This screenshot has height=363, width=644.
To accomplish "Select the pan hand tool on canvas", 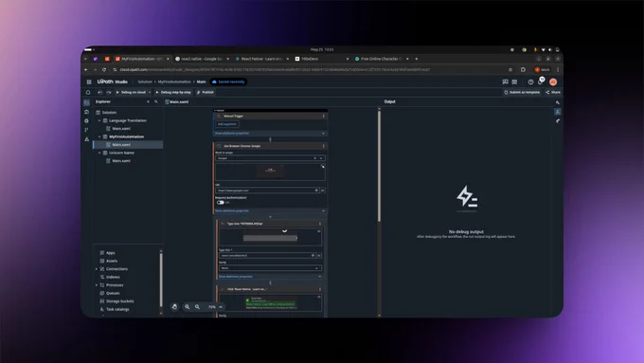I will (x=174, y=307).
